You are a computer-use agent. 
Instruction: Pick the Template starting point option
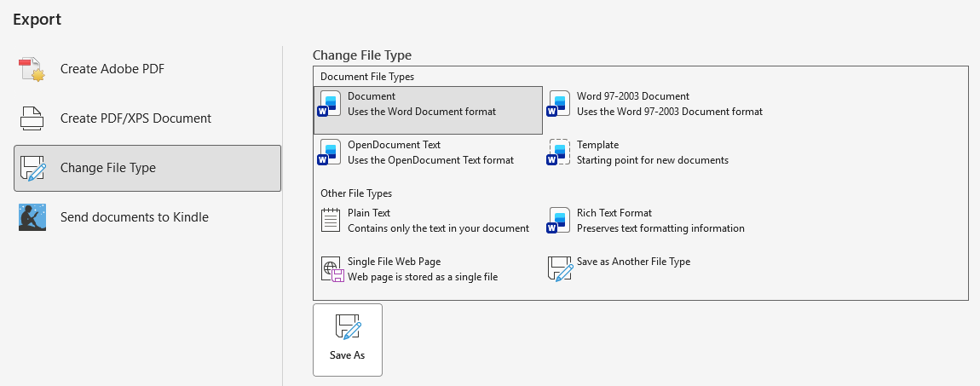coord(652,160)
